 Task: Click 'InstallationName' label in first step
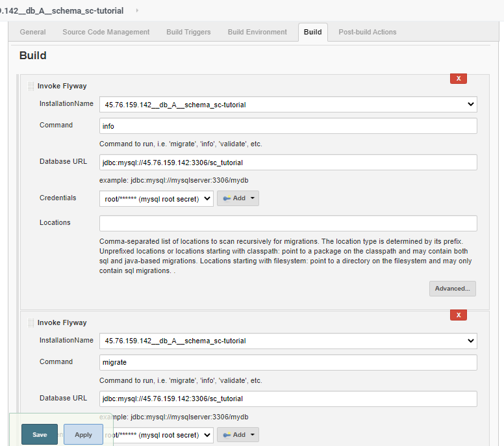pos(66,103)
